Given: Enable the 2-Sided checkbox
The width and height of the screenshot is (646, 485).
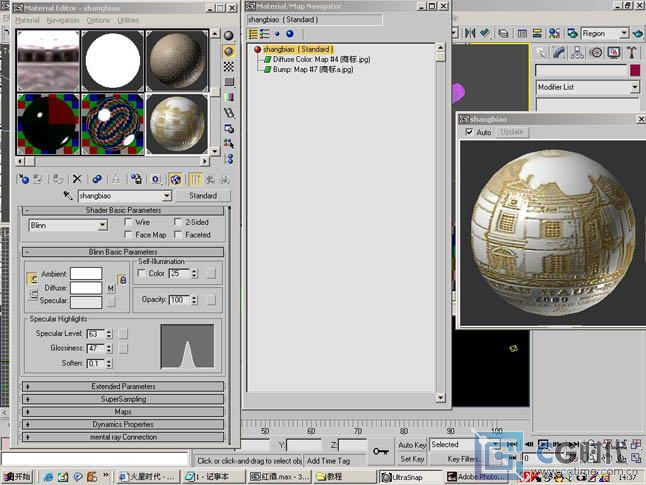Looking at the screenshot, I should point(178,222).
